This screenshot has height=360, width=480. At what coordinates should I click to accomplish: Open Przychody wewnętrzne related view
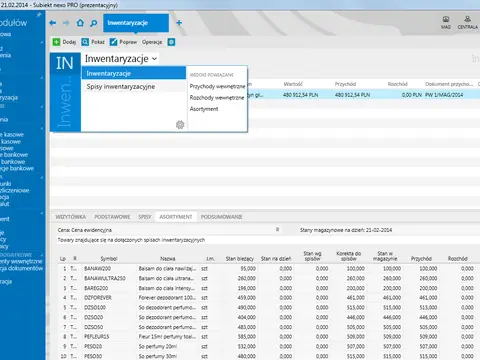[217, 86]
